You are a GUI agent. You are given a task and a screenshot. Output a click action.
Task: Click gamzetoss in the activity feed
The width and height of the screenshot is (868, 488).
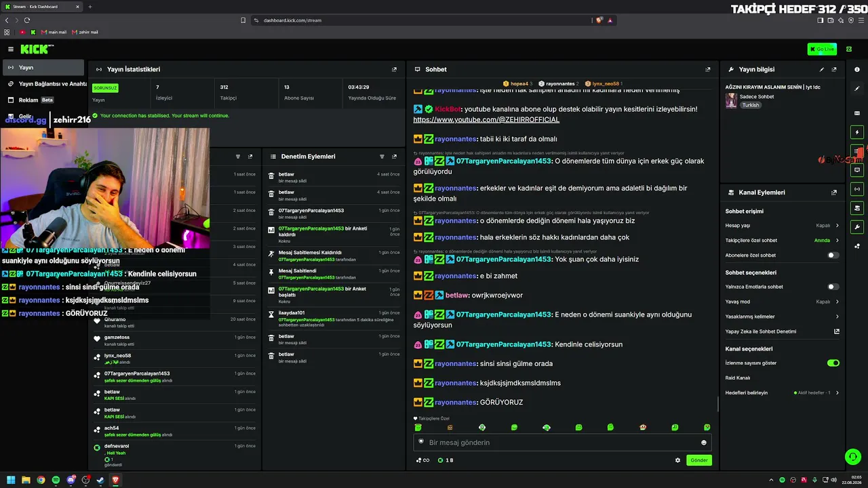pyautogui.click(x=117, y=338)
